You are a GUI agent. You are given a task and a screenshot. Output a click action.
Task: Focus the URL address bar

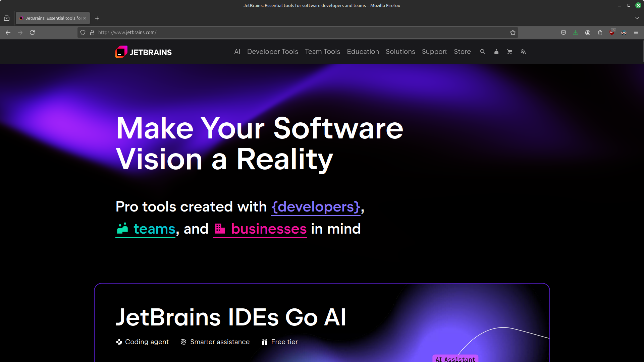(x=298, y=33)
